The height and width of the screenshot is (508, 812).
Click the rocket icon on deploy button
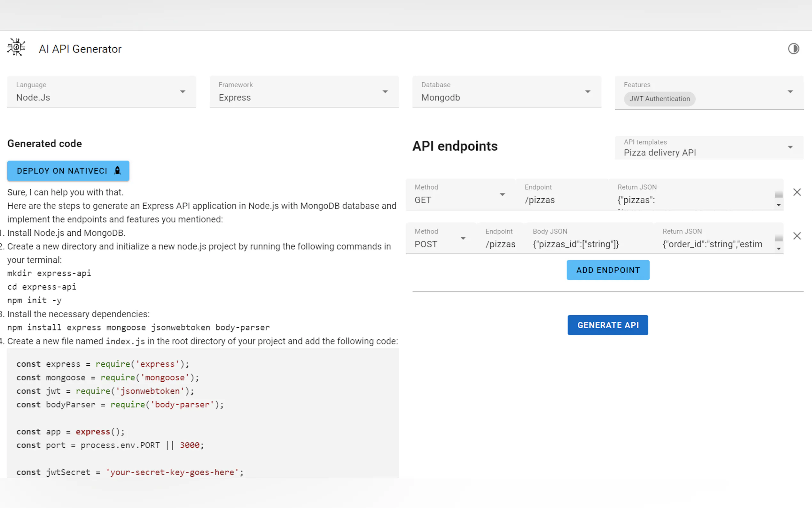(x=117, y=171)
